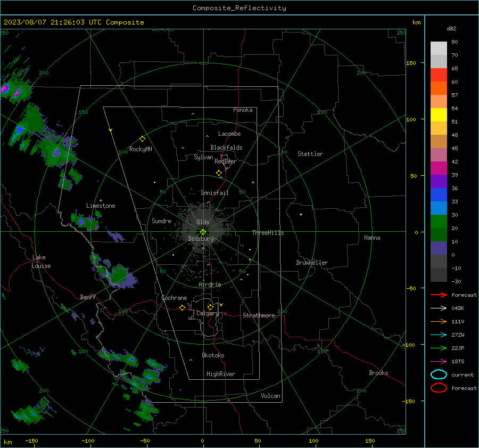Click the Blackfalds city label
Screen dimensions: 479x448
click(226, 148)
